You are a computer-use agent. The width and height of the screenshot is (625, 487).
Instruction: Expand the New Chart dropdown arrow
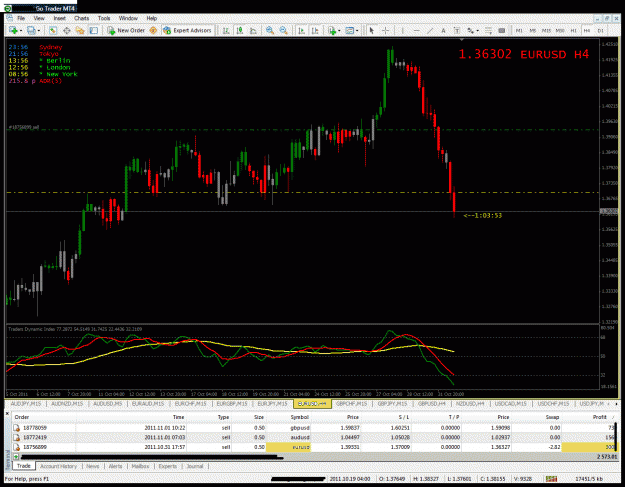[x=20, y=31]
